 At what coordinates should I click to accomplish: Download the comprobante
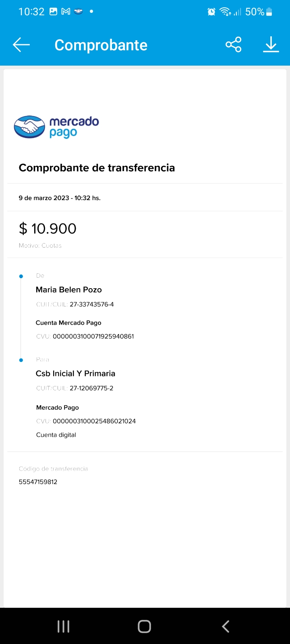tap(271, 45)
